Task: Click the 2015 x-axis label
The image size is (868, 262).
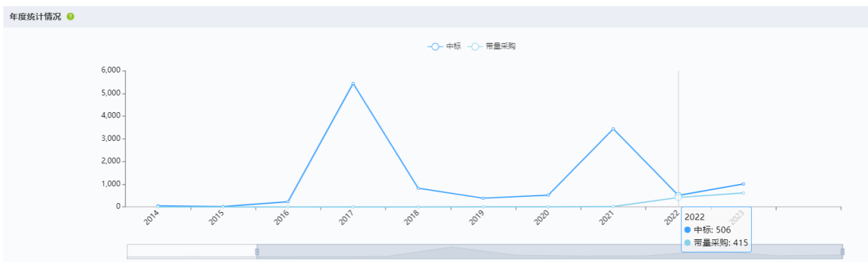Action: [217, 218]
